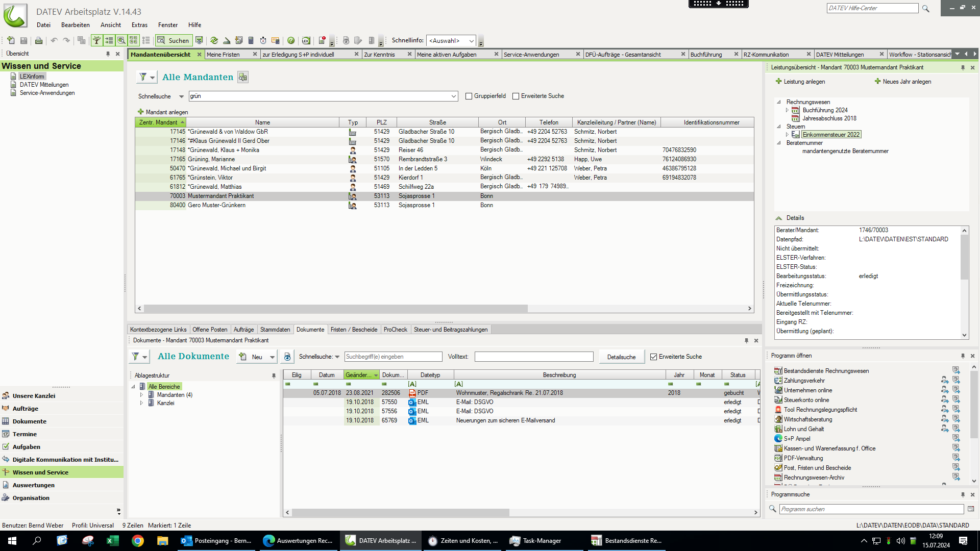The image size is (980, 551).
Task: Open the Extras menu
Action: pos(139,25)
